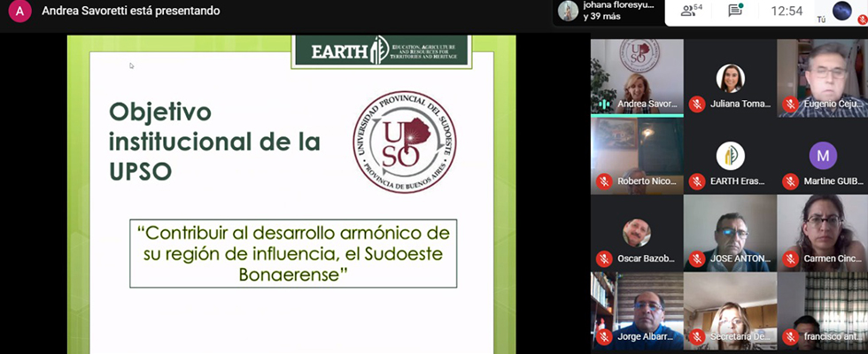This screenshot has width=868, height=354.
Task: Select JOSE ANTON video tile
Action: pyautogui.click(x=730, y=233)
